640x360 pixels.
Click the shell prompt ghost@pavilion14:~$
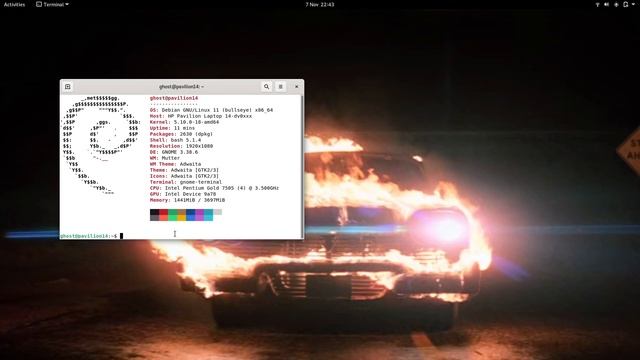[x=89, y=236]
